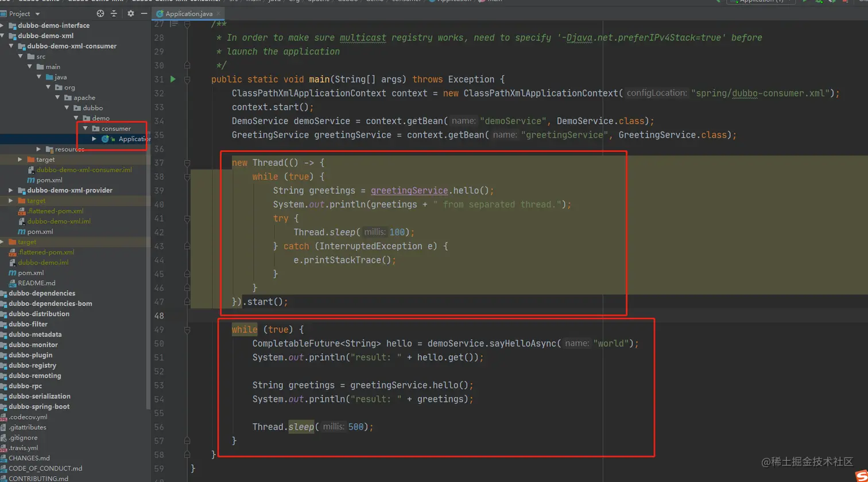Collapse the dubbo-demo-xml-consumer node
Screen dimensions: 868x482
(11, 46)
